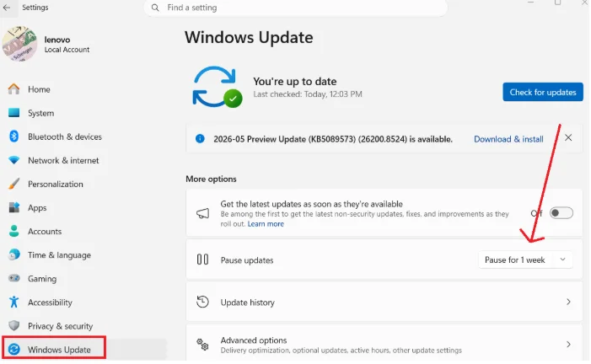
Task: Click the Advanced options gears icon
Action: [x=203, y=345]
